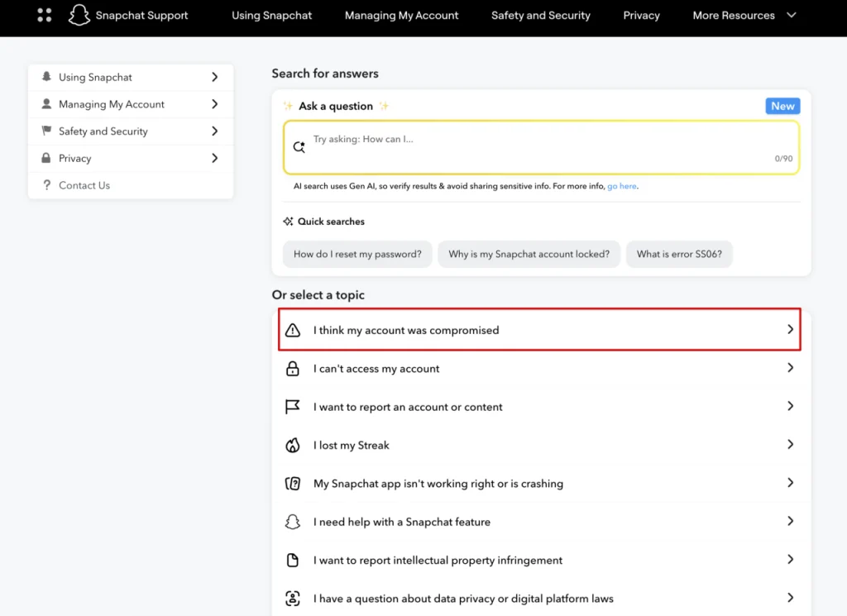Follow the go here AI info link
The height and width of the screenshot is (616, 847).
pyautogui.click(x=622, y=186)
